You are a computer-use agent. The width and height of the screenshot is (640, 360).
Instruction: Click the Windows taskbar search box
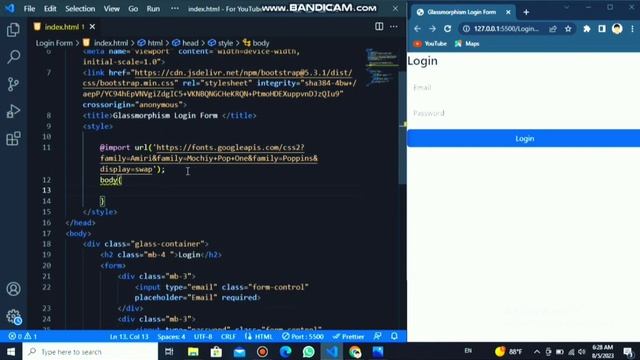click(x=90, y=351)
